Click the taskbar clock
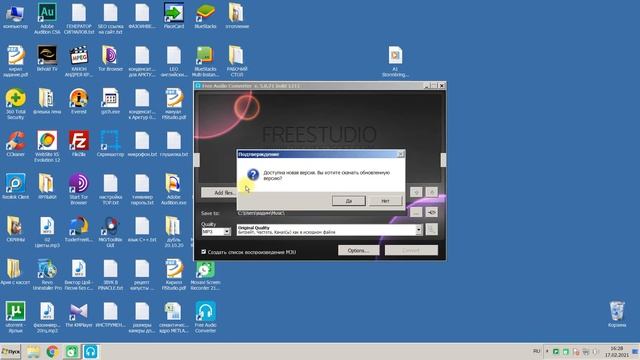The height and width of the screenshot is (360, 640). click(617, 351)
